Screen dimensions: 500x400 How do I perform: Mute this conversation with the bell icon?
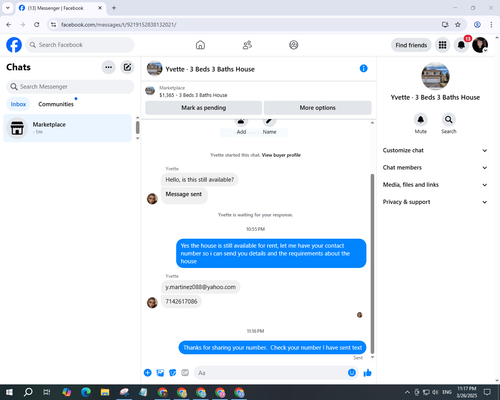click(x=421, y=119)
